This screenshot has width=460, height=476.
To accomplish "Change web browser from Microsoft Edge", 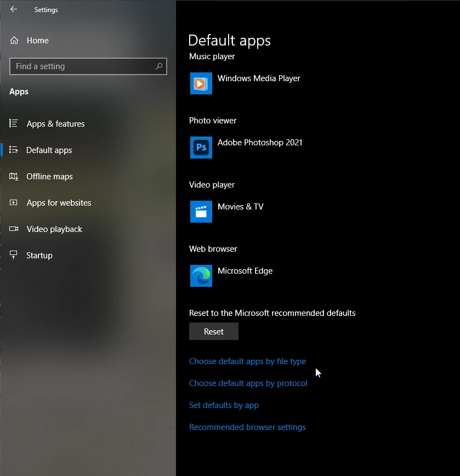I will coord(245,271).
